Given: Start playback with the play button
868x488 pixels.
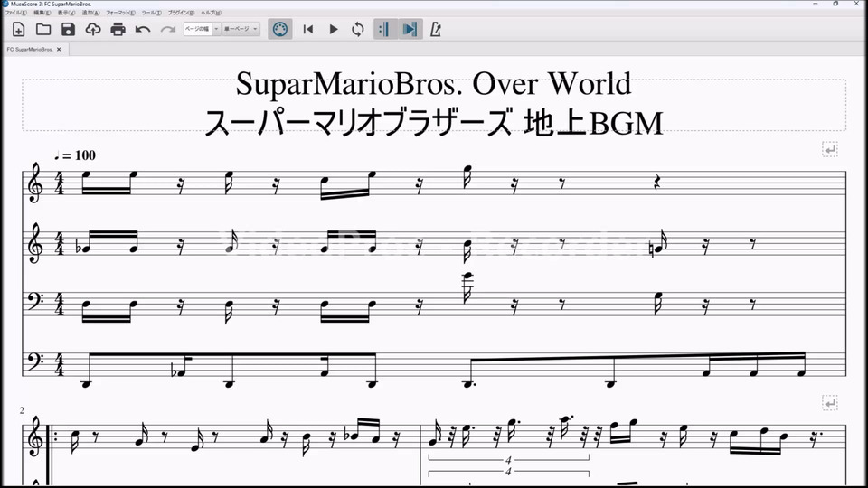Looking at the screenshot, I should (x=334, y=29).
